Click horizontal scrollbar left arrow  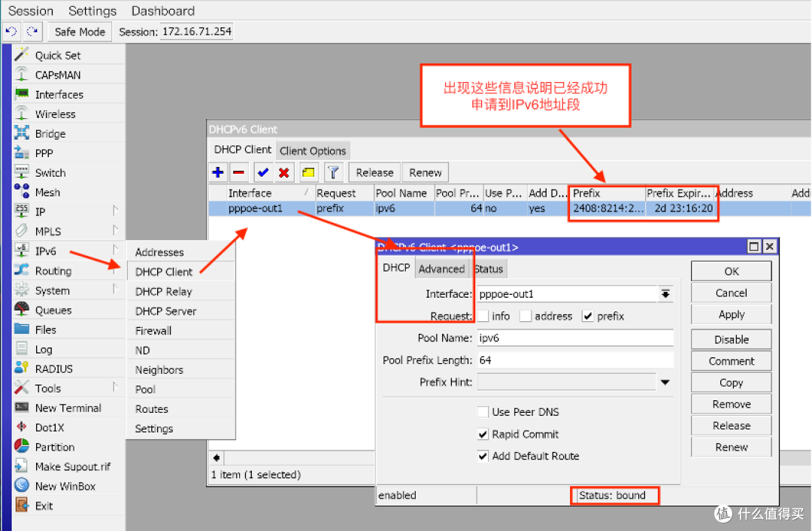tap(217, 458)
